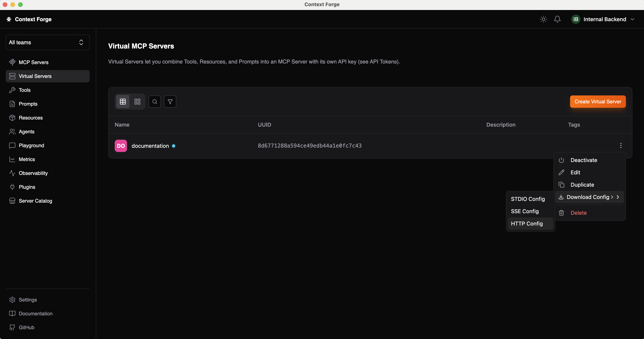Screen dimensions: 644x339
Task: Select HTTP Config from submenu
Action: (x=527, y=224)
